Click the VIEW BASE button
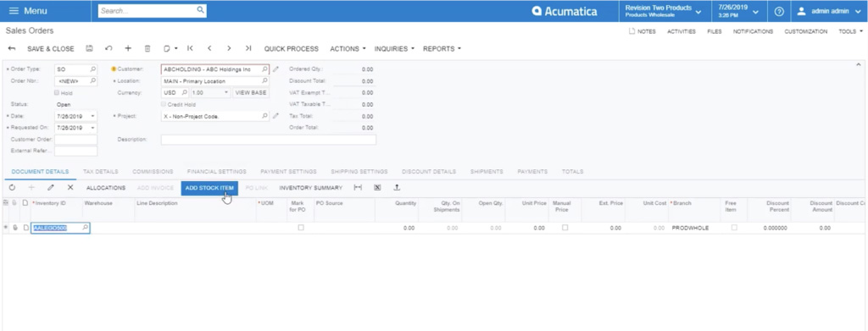 tap(251, 93)
